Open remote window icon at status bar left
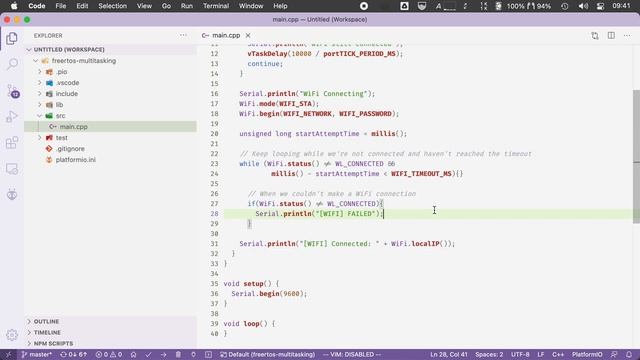640x360 pixels. (x=8, y=354)
